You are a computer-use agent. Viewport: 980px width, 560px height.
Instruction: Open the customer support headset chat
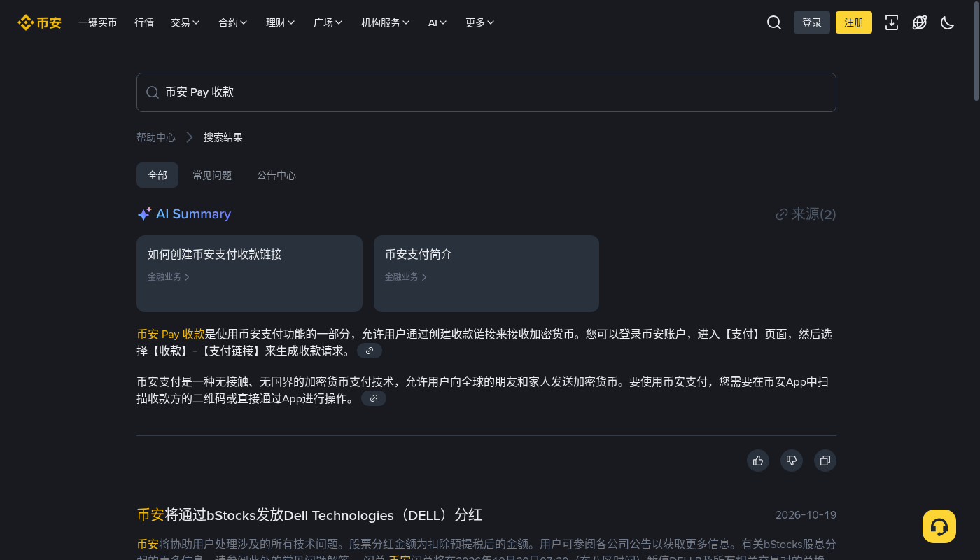point(939,526)
